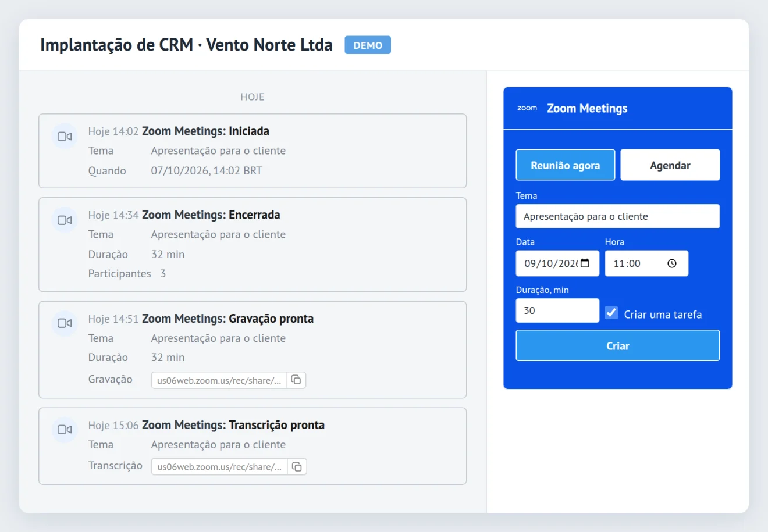This screenshot has height=532, width=768.
Task: Edit the Tema input field
Action: click(618, 216)
